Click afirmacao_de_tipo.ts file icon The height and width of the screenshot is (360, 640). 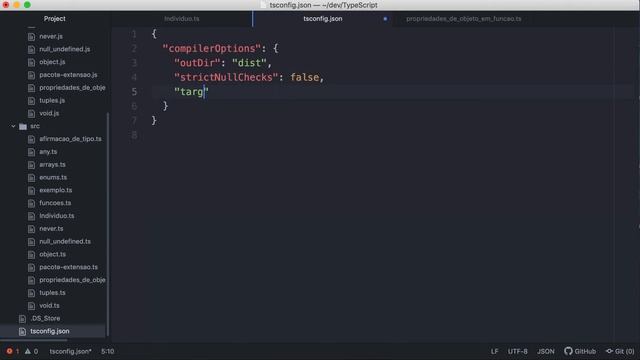pyautogui.click(x=31, y=139)
